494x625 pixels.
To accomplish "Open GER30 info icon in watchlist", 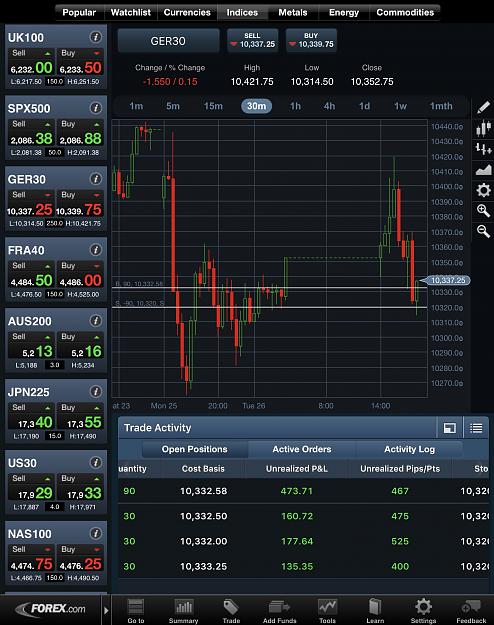I will (95, 179).
